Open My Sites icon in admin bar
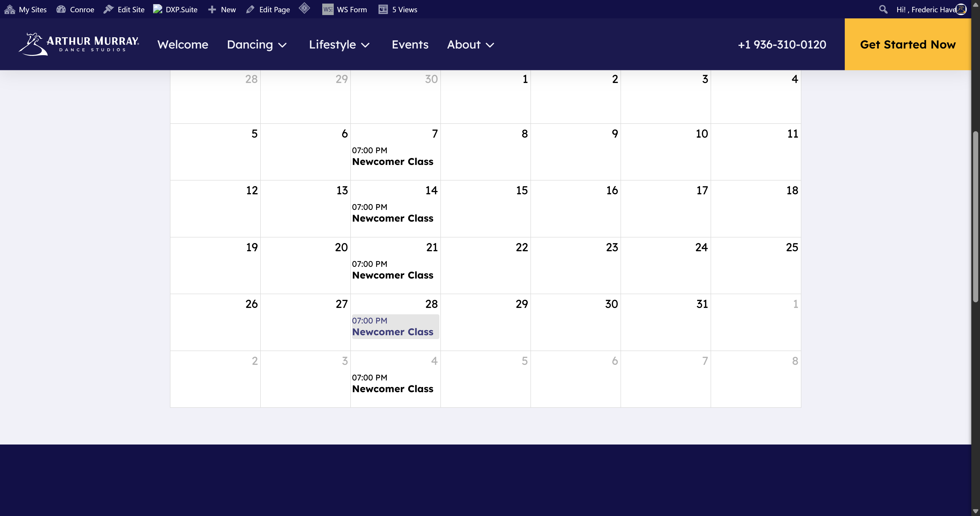This screenshot has height=516, width=980. (x=9, y=9)
